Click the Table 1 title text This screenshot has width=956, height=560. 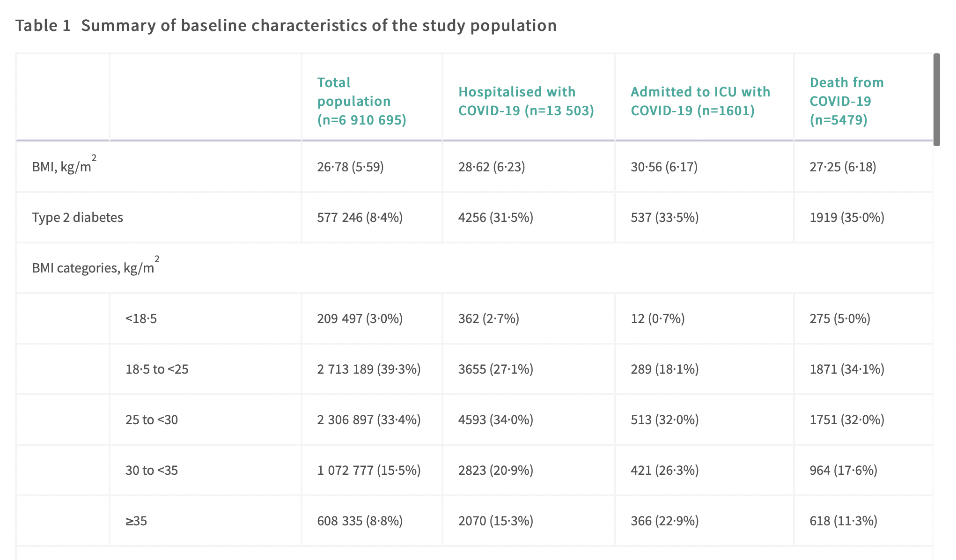286,25
